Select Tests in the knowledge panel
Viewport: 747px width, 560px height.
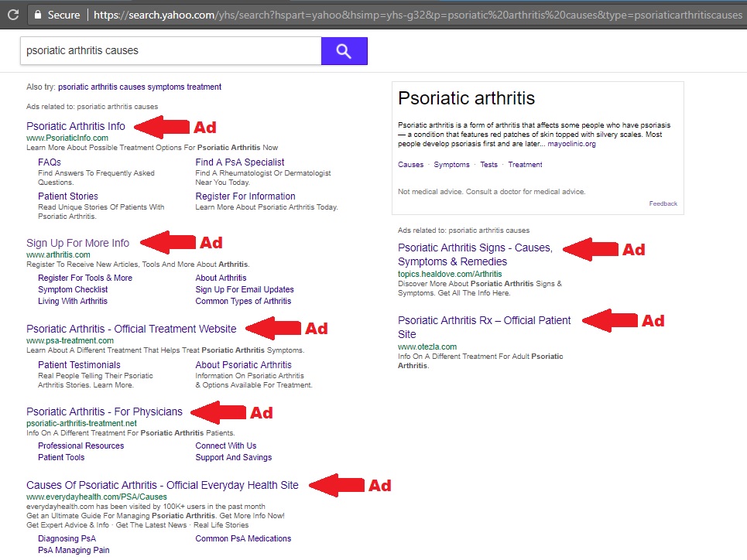pos(488,164)
